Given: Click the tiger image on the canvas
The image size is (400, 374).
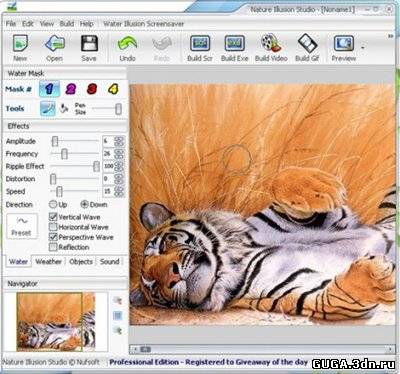Looking at the screenshot, I should point(262,205).
